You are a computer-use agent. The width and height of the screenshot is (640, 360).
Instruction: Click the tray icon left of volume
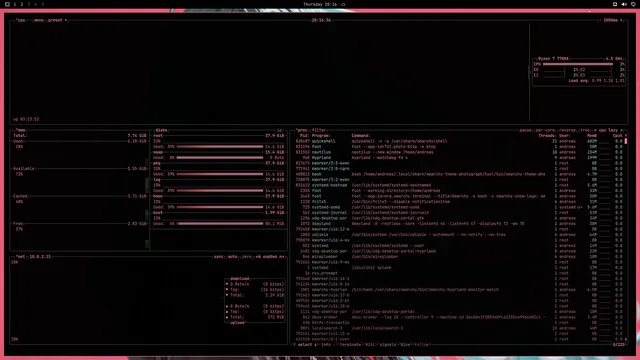point(615,4)
